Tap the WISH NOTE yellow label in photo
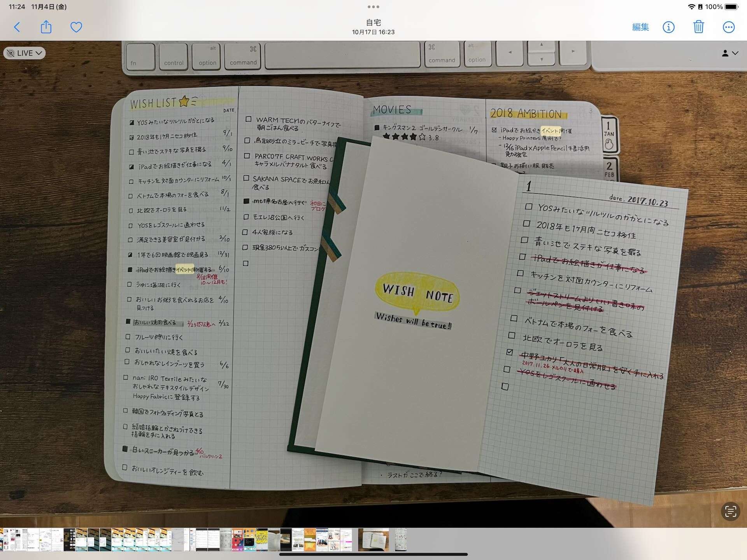 (x=417, y=293)
